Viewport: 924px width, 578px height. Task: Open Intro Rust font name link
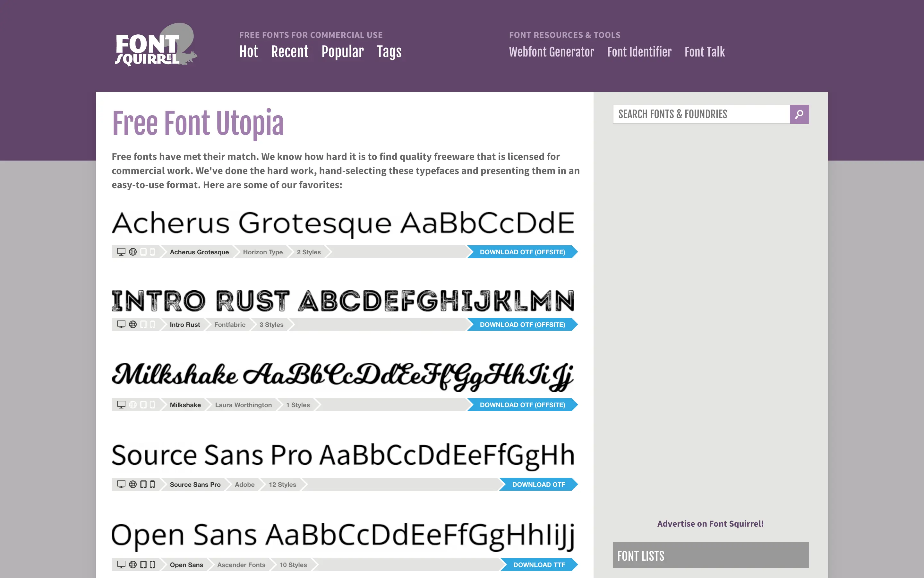pos(185,325)
